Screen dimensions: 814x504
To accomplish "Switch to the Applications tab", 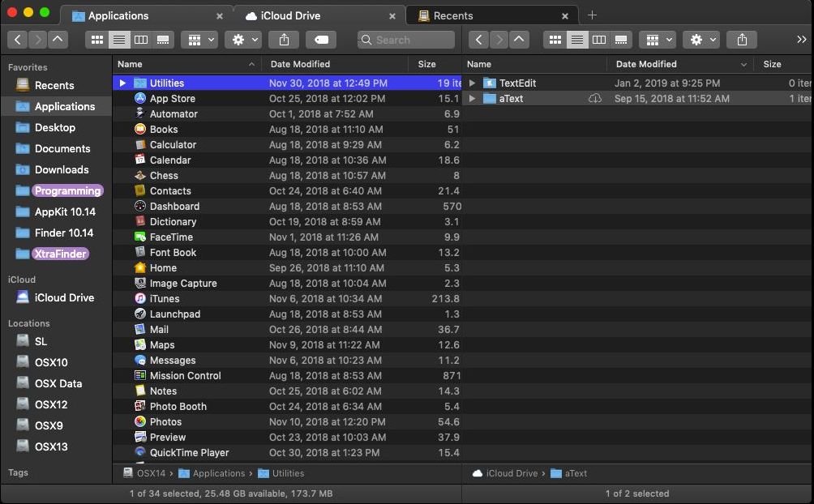I will click(147, 15).
